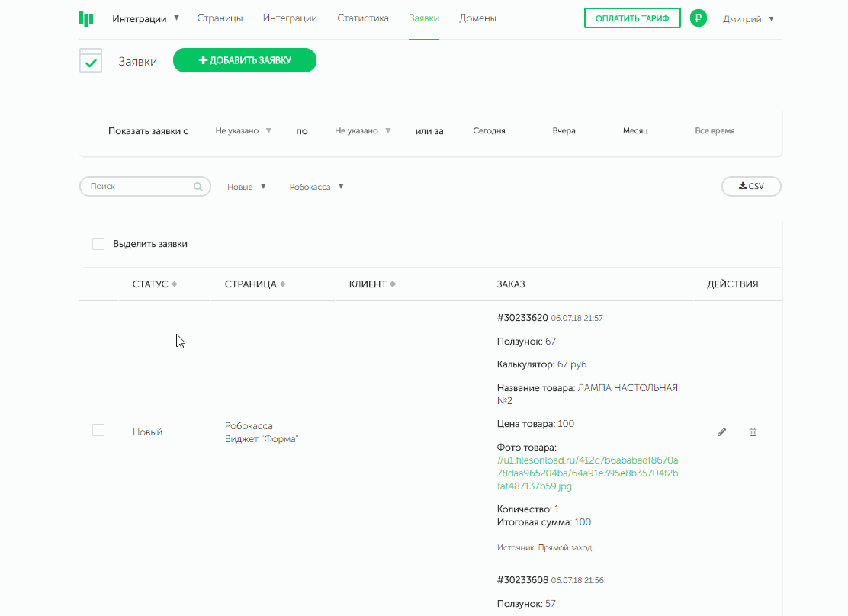Sort by Страница column arrows
Screen dimensions: 848x616
pos(283,284)
